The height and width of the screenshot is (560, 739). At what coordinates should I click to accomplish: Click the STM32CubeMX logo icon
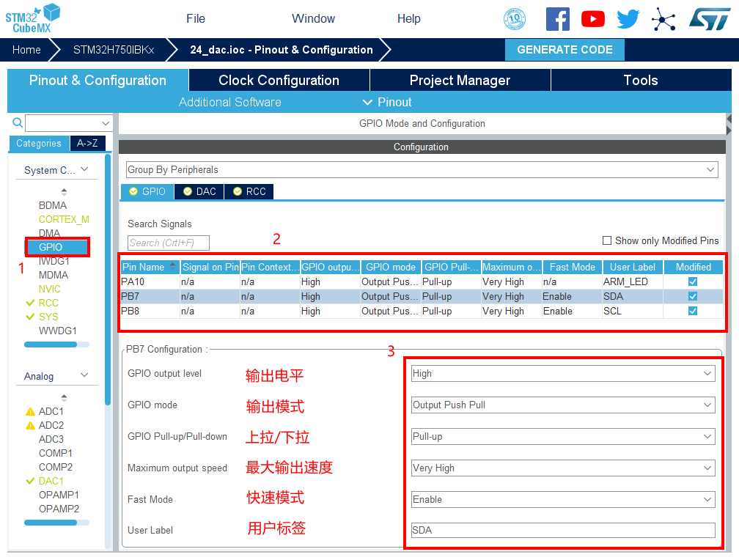coord(33,18)
